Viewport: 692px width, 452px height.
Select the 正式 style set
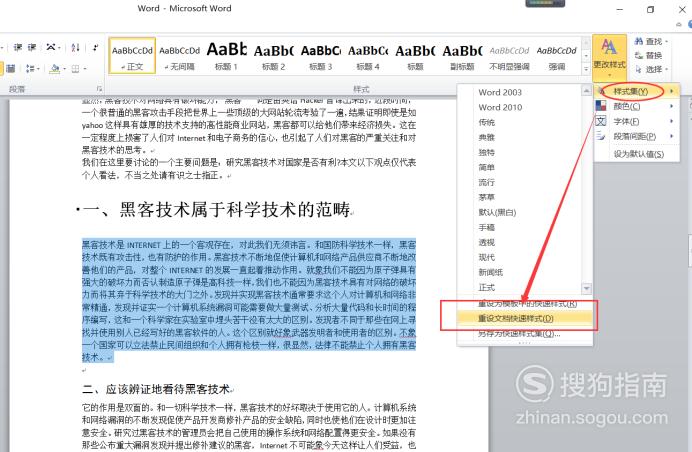(x=520, y=287)
